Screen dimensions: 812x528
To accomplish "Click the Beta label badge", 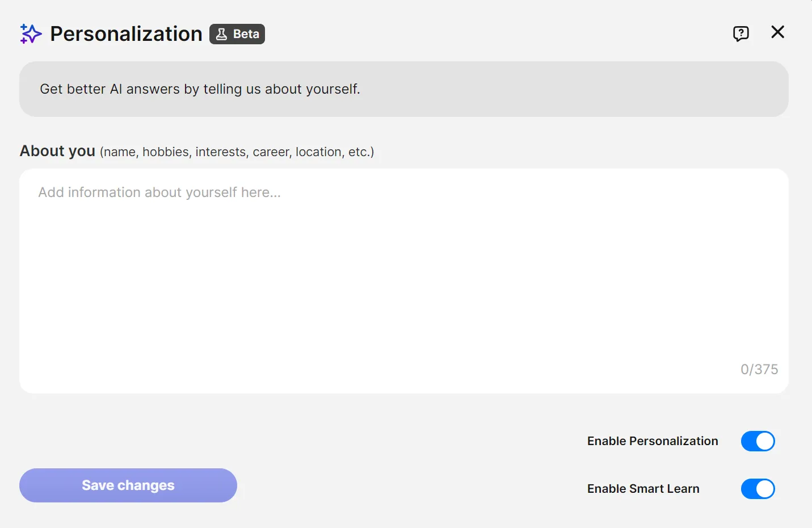I will pos(237,34).
